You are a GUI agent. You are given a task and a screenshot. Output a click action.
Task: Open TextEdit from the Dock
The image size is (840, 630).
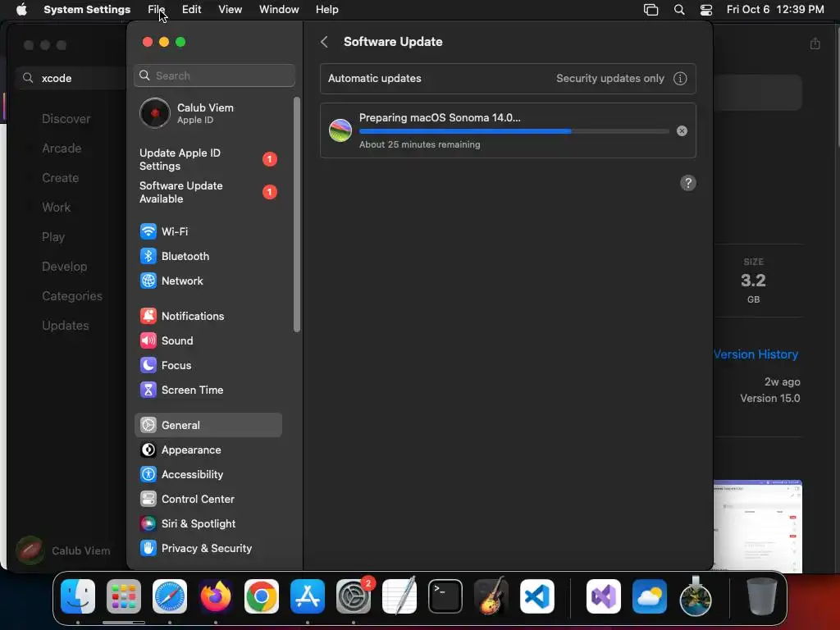pos(399,596)
